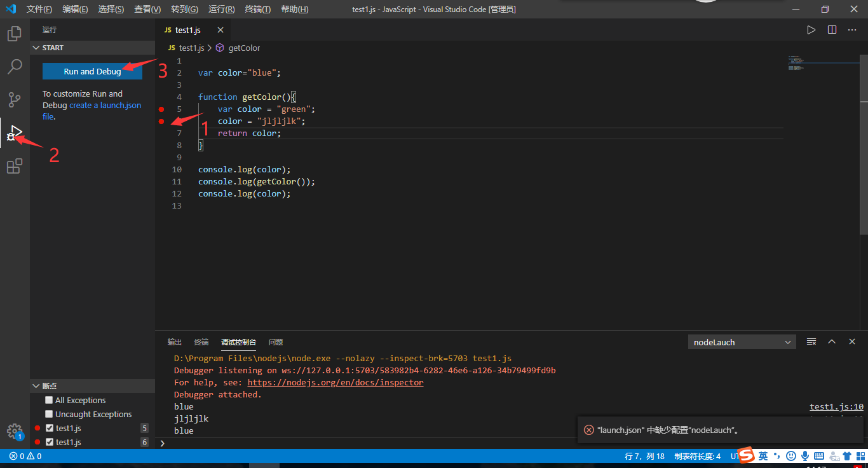This screenshot has width=868, height=468.
Task: Open the 选择(S) menu
Action: click(111, 9)
